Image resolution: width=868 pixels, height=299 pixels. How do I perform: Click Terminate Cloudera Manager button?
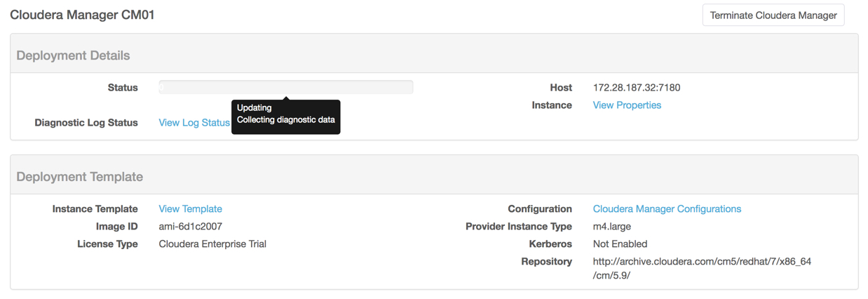[773, 15]
